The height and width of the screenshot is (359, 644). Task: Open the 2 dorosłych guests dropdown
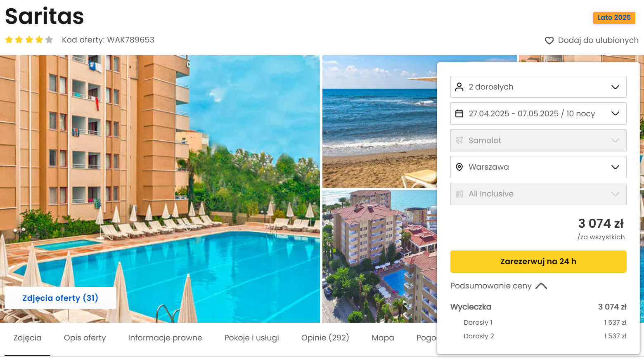(x=538, y=87)
